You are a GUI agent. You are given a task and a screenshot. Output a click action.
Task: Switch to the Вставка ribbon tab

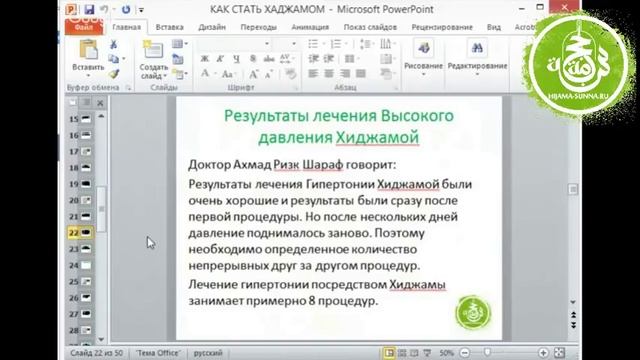[169, 27]
